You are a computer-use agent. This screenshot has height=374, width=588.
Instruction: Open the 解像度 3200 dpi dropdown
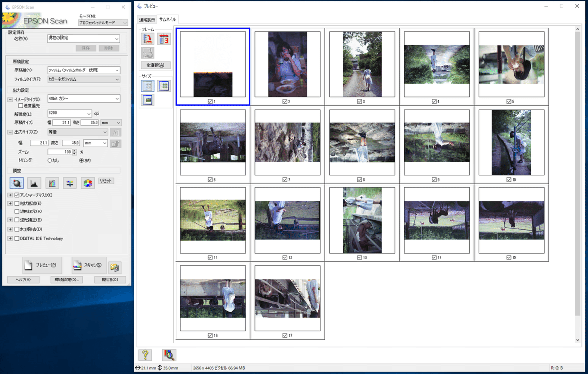(70, 113)
